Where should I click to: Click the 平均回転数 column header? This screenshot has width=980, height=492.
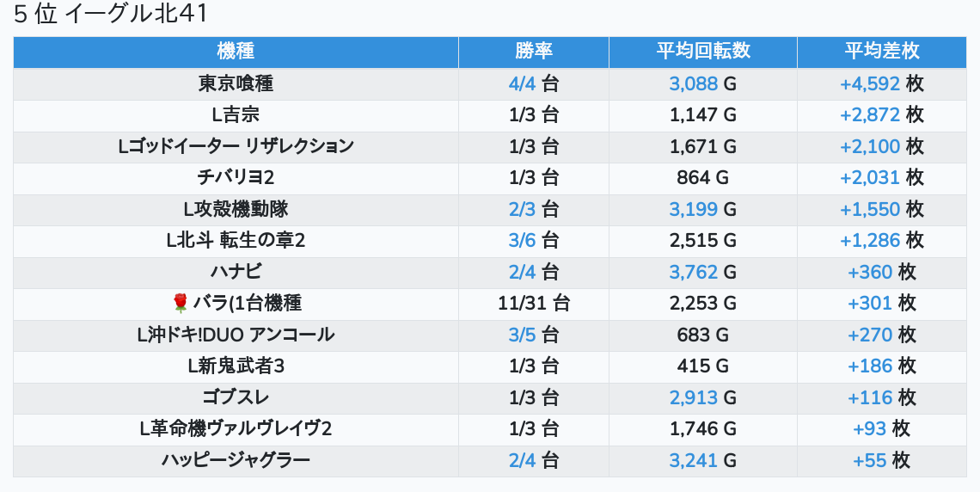click(x=702, y=52)
